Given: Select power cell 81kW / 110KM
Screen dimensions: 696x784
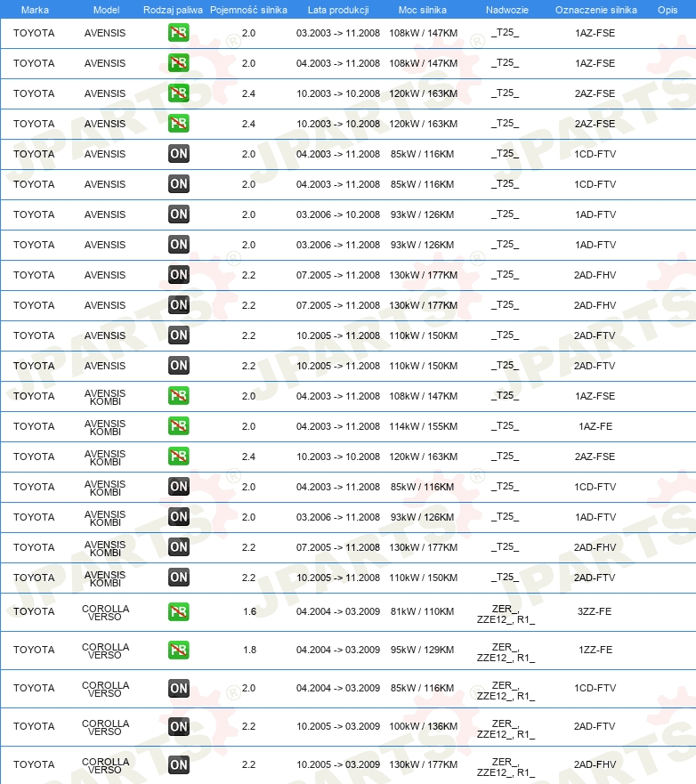Looking at the screenshot, I should (423, 611).
